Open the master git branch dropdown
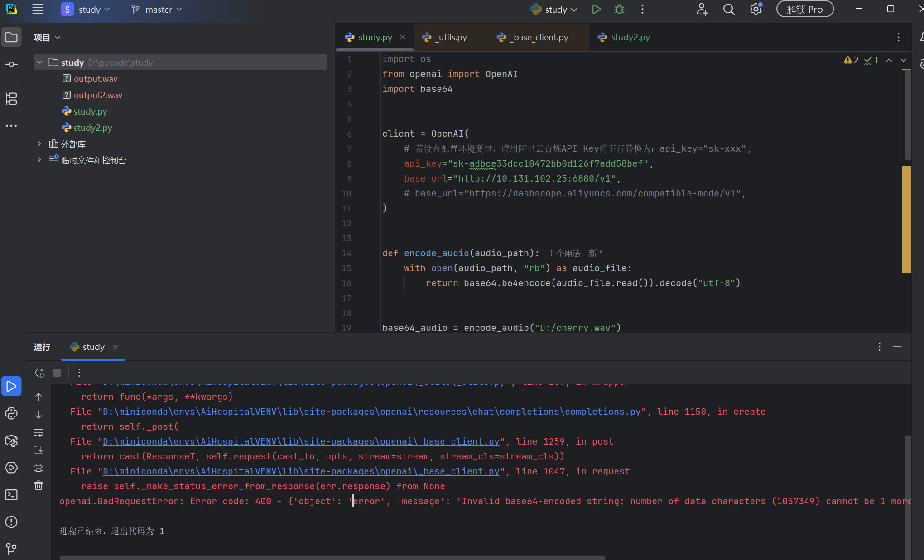 coord(156,10)
